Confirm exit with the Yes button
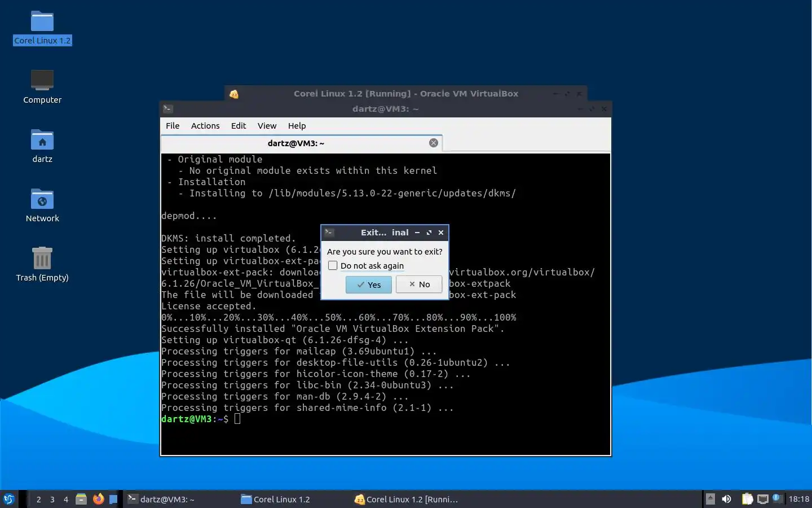 (368, 284)
